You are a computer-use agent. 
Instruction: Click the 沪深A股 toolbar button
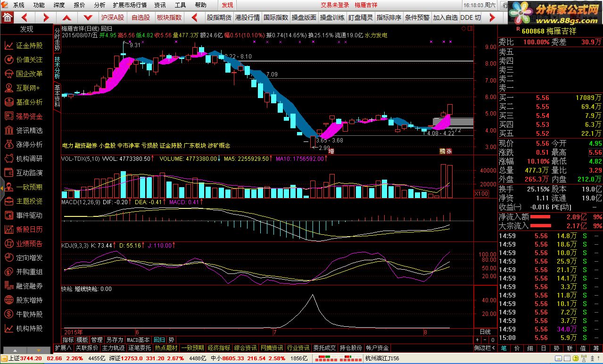tap(113, 17)
